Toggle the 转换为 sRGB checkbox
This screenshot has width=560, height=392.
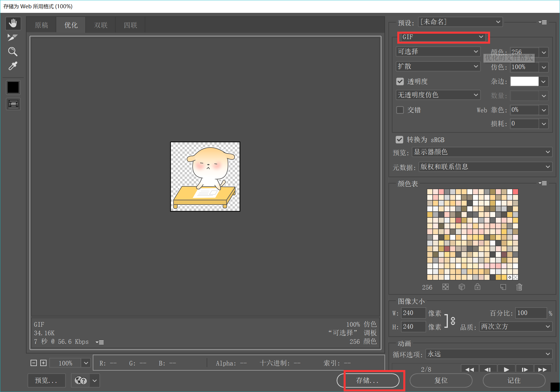pos(399,140)
